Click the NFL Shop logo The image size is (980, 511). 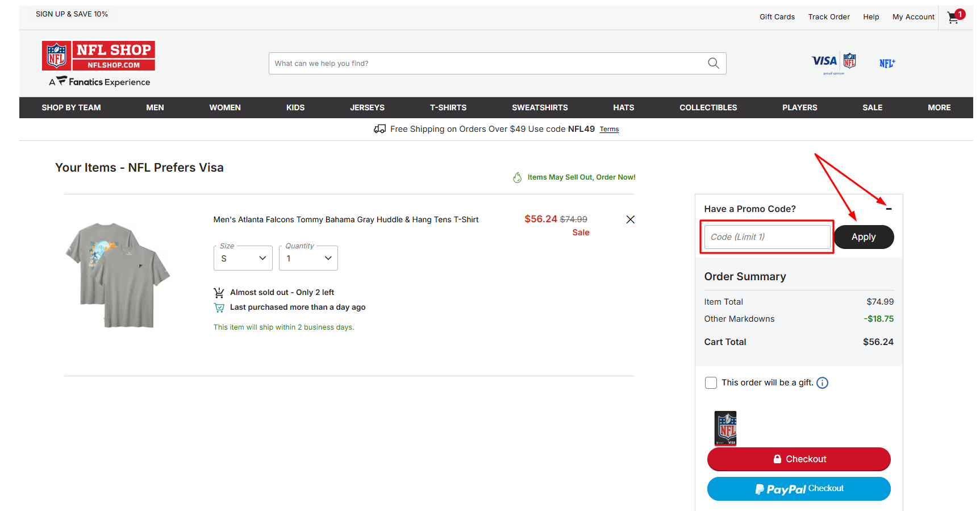99,55
